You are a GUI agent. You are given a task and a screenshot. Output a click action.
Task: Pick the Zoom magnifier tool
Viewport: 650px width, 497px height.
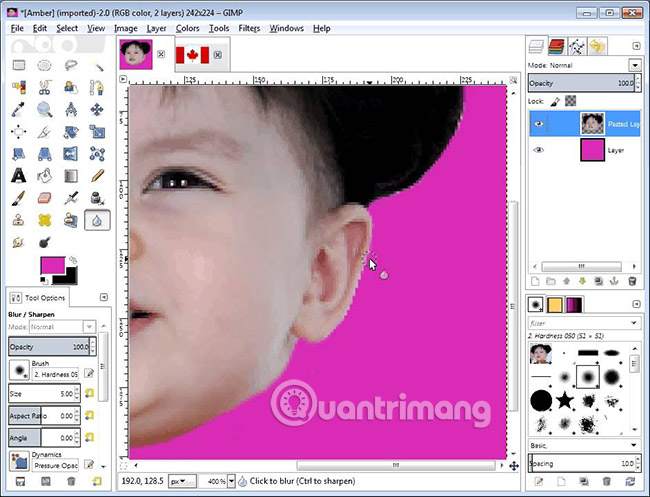[x=45, y=109]
